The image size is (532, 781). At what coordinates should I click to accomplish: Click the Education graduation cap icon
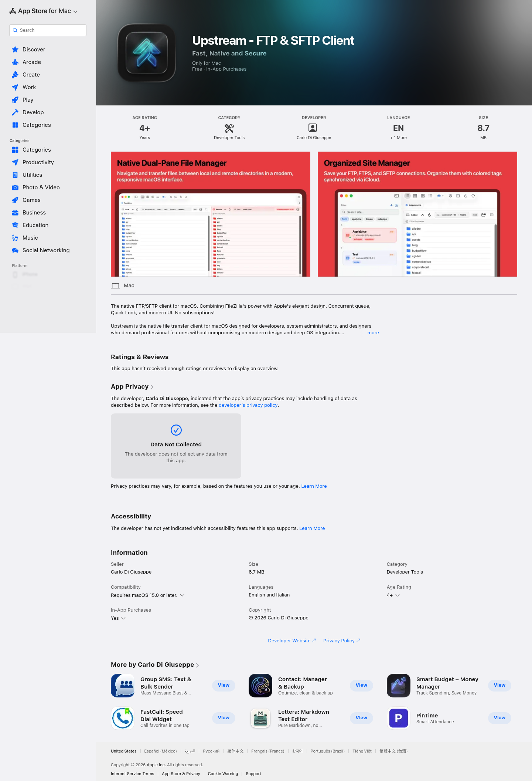[15, 225]
